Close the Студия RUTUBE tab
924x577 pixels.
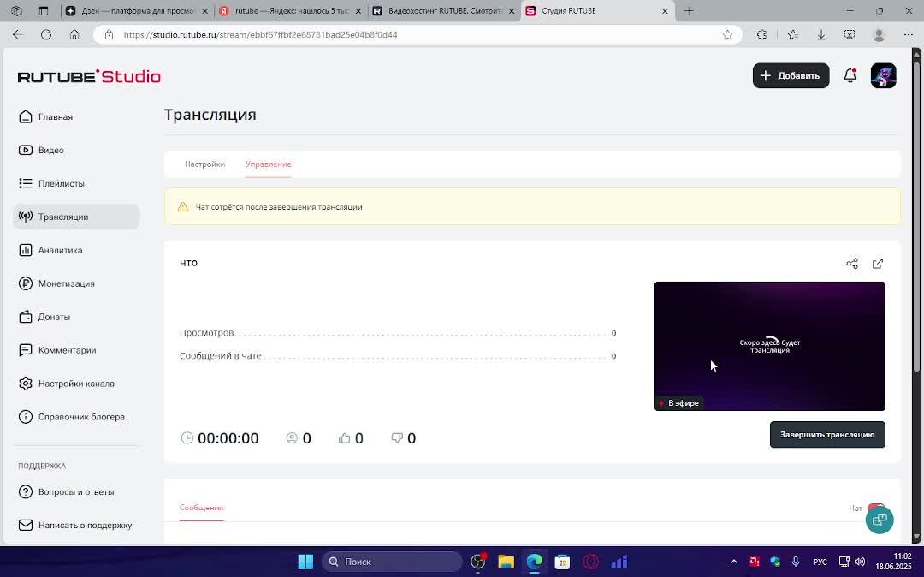pos(665,10)
